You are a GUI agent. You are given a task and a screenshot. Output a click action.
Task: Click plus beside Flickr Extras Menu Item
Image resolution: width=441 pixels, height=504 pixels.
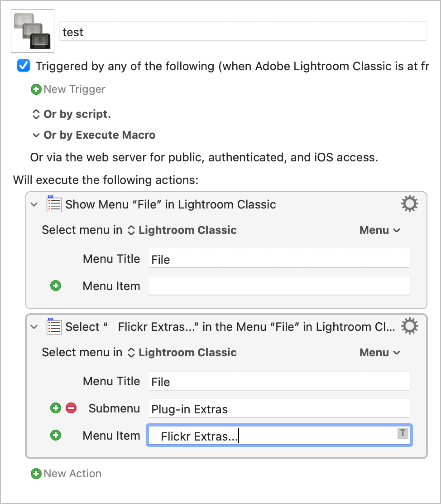click(56, 435)
